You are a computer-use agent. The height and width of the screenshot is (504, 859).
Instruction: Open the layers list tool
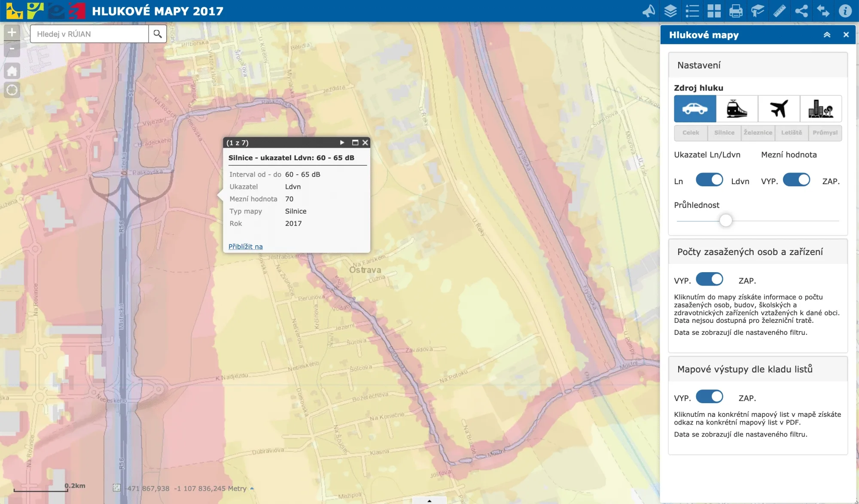click(x=670, y=11)
